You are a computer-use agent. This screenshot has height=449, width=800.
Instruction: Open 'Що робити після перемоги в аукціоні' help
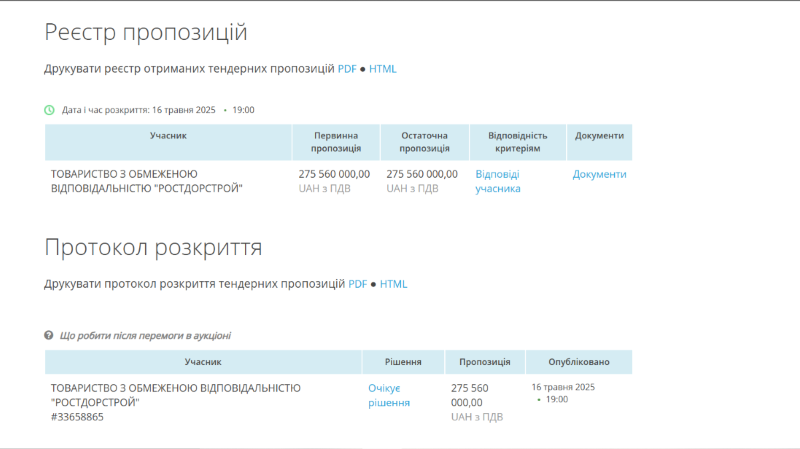145,335
